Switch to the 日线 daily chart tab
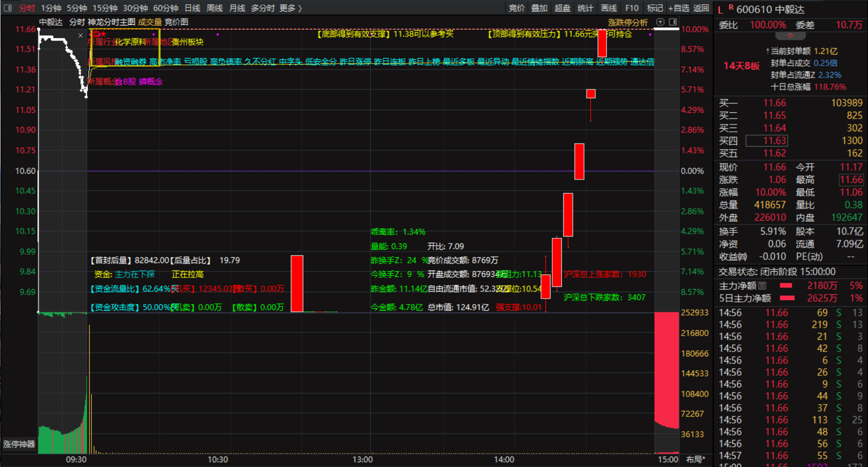This screenshot has width=868, height=467. coord(192,8)
